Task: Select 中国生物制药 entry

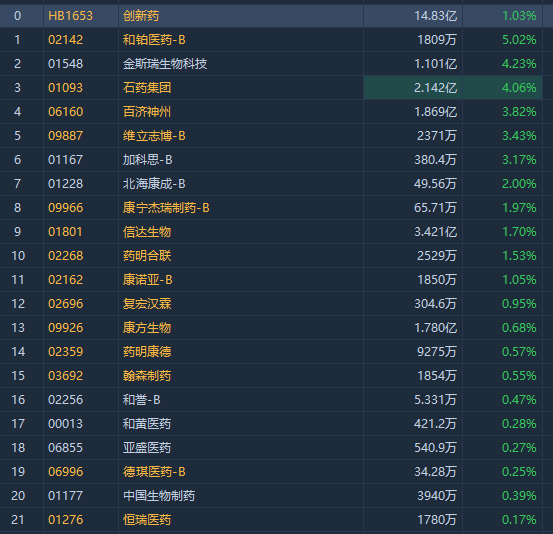Action: [159, 496]
